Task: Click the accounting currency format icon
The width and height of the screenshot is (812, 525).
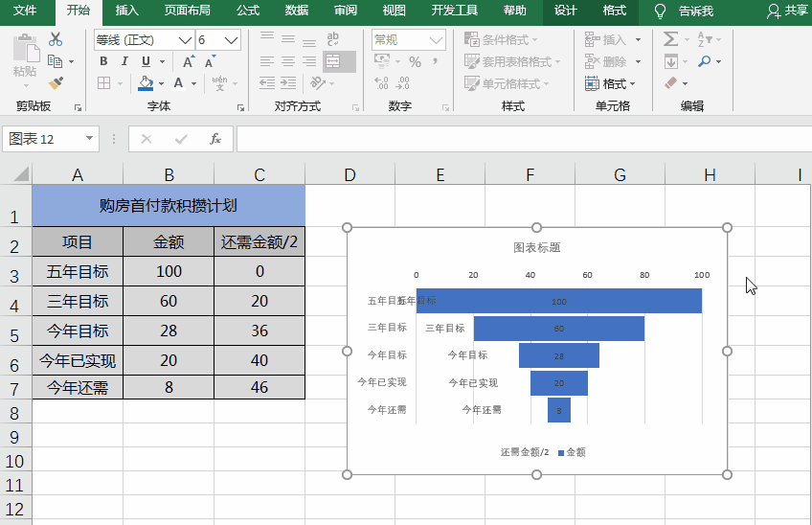Action: point(382,61)
